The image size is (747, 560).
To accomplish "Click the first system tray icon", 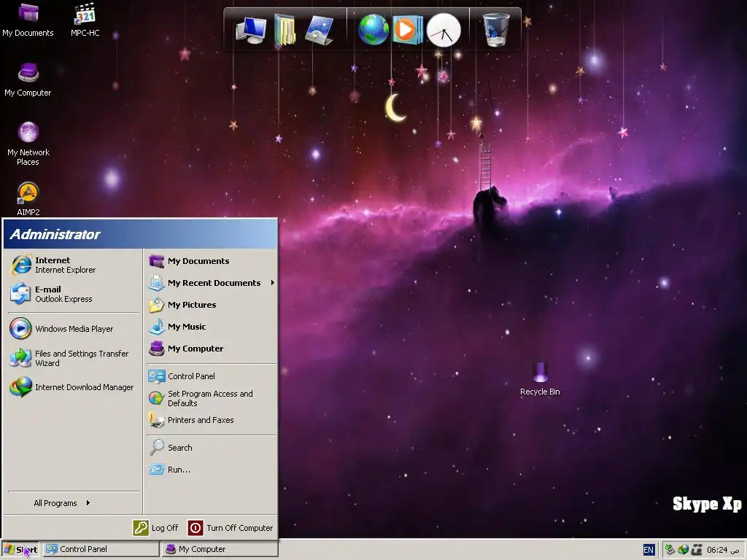I will point(670,550).
